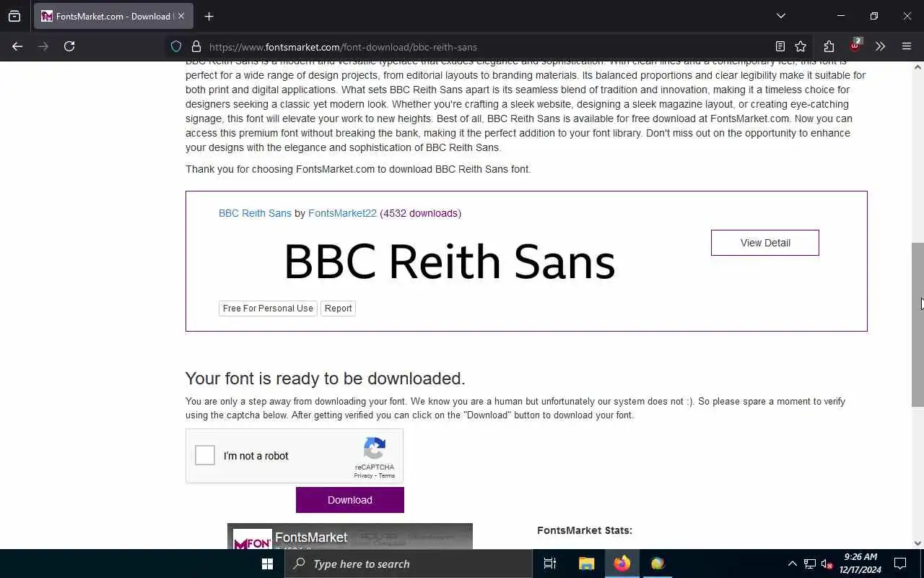The image size is (924, 578).
Task: Go back to the previous page
Action: click(x=17, y=46)
